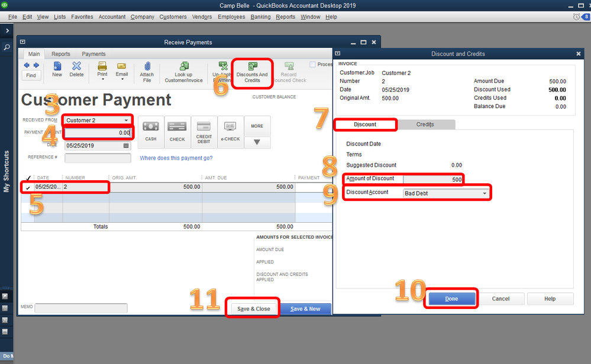
Task: Switch to the Payments tab
Action: click(x=93, y=54)
